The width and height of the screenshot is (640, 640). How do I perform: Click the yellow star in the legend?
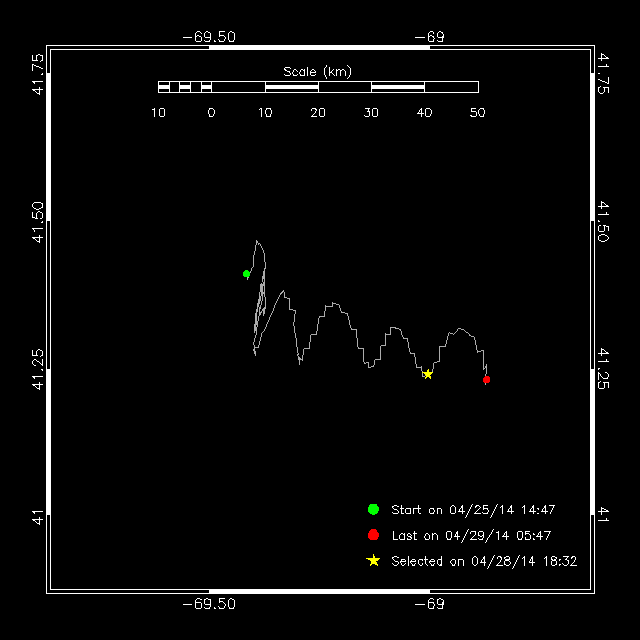pos(373,561)
